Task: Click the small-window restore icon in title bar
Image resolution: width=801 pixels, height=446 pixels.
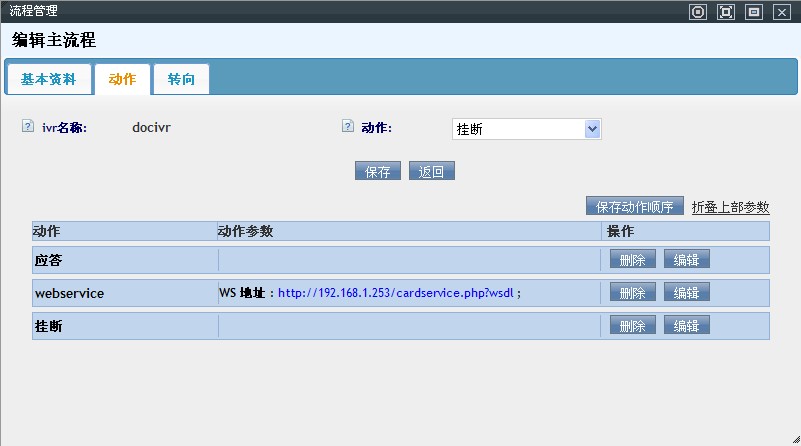Action: (x=753, y=12)
